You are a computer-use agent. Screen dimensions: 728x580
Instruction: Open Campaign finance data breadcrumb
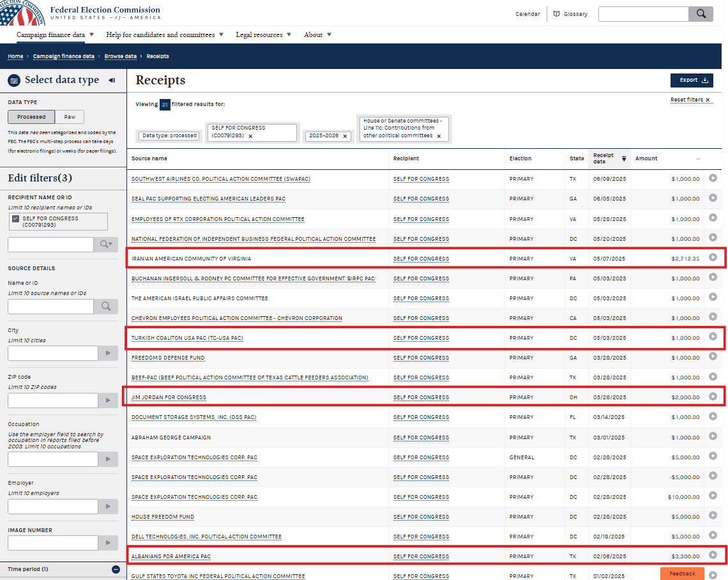(64, 56)
